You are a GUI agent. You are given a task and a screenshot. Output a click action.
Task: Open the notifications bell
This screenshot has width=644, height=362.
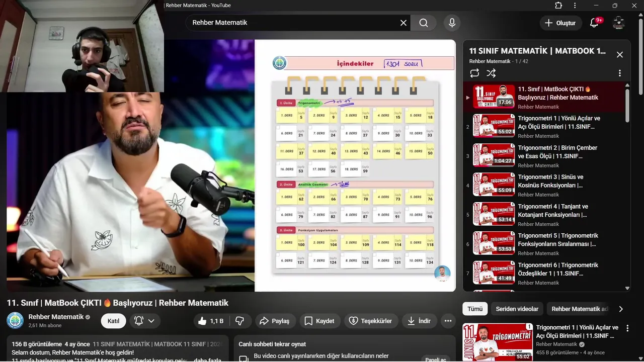(594, 23)
